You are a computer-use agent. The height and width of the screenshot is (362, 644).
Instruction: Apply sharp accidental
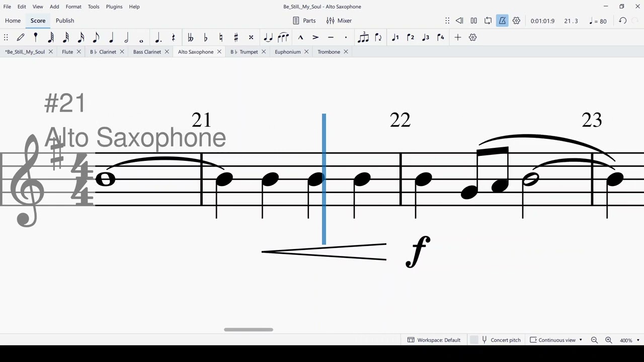click(235, 37)
